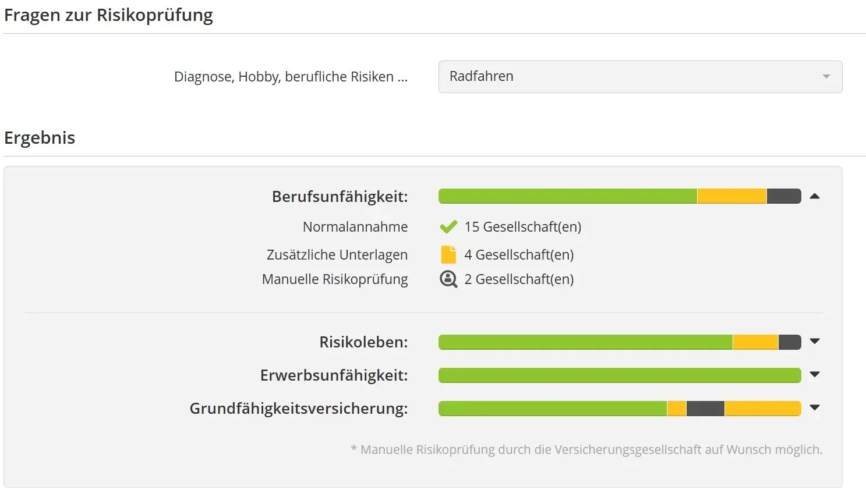Click the manual risk check footnote text
This screenshot has height=504, width=866.
coord(586,449)
